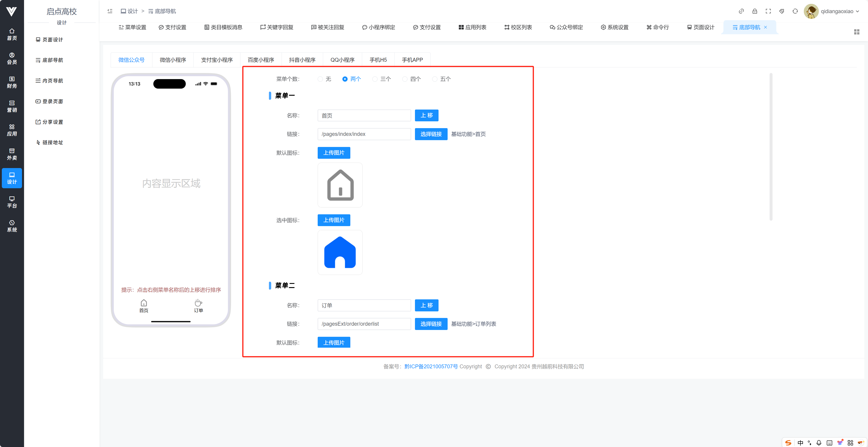This screenshot has width=868, height=447.
Task: Switch to 微信小程序 platform tab
Action: (173, 60)
